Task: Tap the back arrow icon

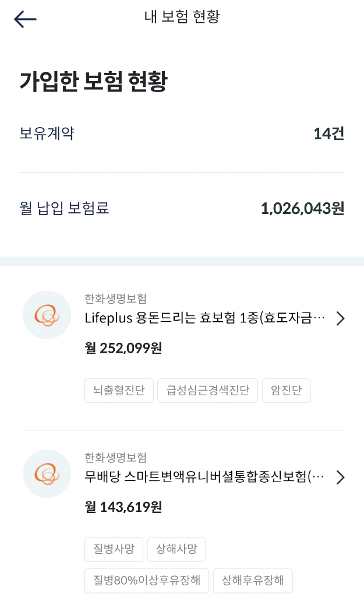Action: pyautogui.click(x=25, y=19)
